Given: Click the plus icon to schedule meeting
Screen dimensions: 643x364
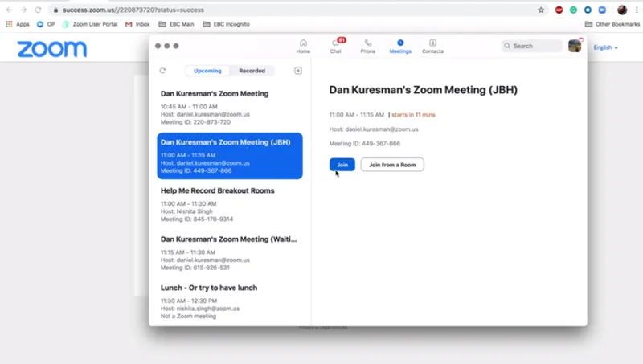Looking at the screenshot, I should [298, 71].
